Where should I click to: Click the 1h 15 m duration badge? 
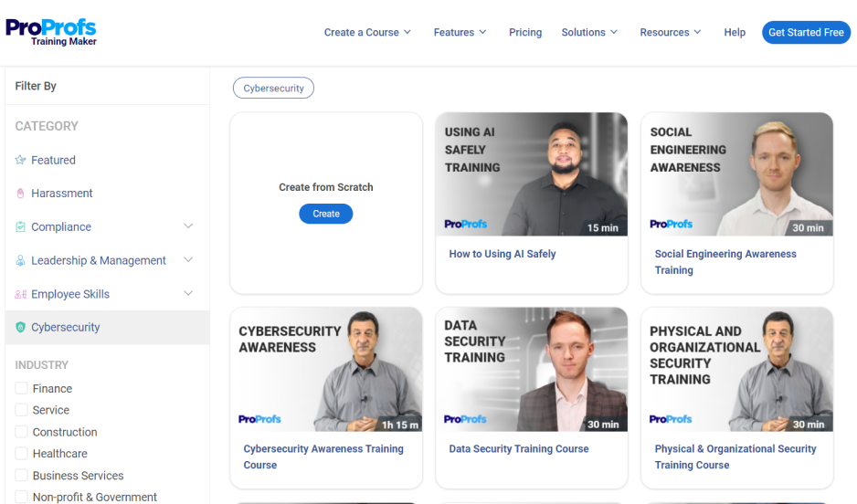399,425
